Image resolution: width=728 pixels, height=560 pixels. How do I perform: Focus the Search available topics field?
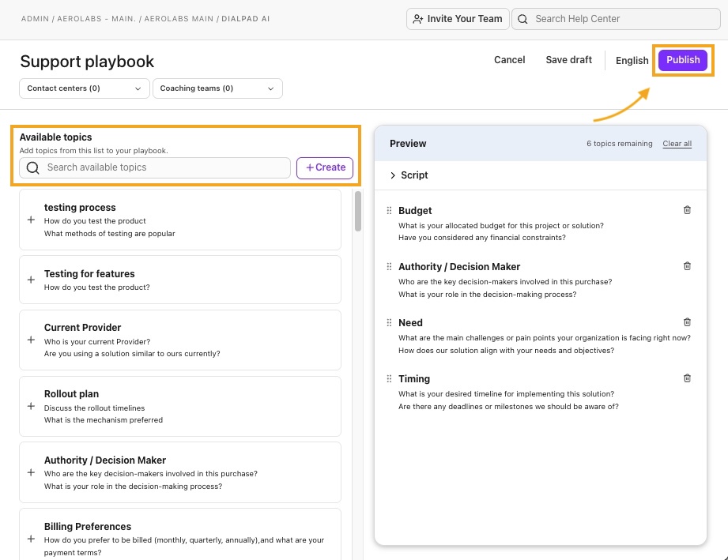(155, 167)
